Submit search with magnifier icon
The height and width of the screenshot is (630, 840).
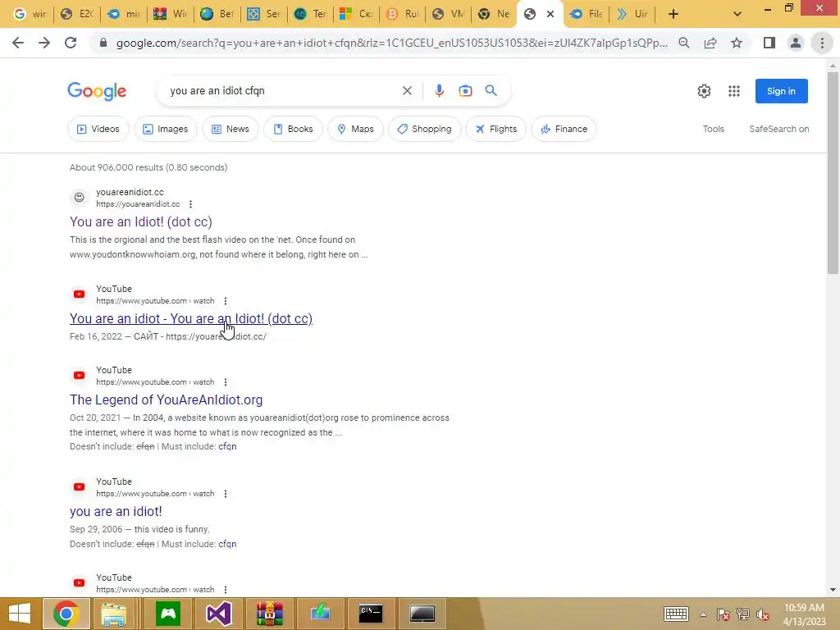(x=491, y=90)
